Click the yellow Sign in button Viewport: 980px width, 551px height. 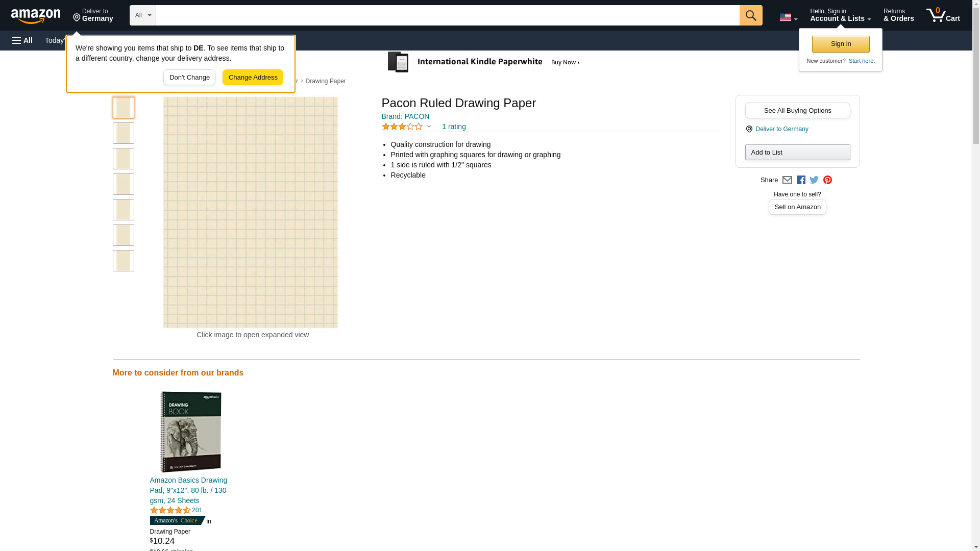(841, 44)
